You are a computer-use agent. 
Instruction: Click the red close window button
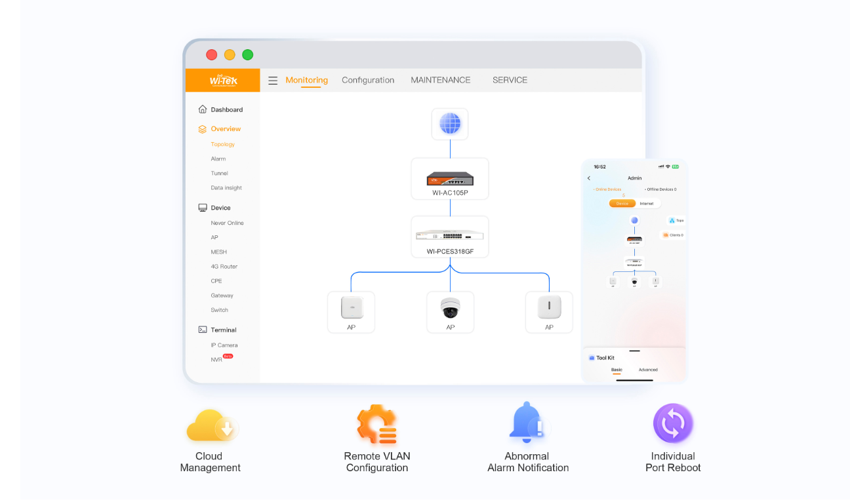[211, 55]
